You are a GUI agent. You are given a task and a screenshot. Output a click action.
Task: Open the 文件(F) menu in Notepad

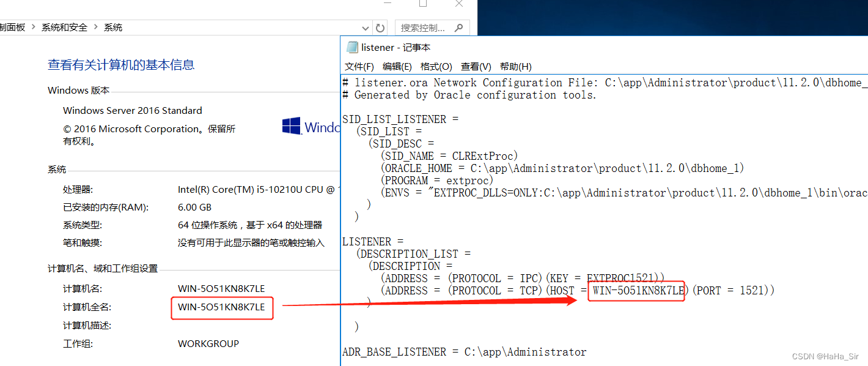point(359,66)
